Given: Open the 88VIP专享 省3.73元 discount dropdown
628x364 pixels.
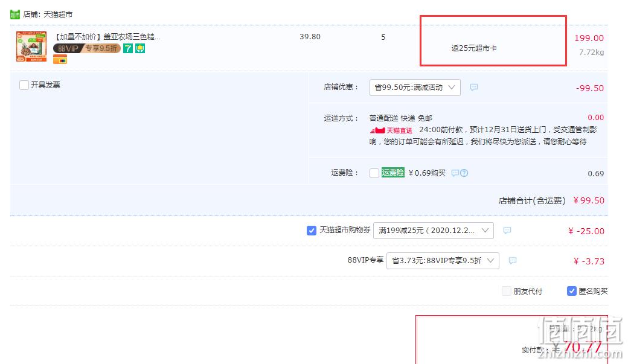Looking at the screenshot, I should (443, 261).
